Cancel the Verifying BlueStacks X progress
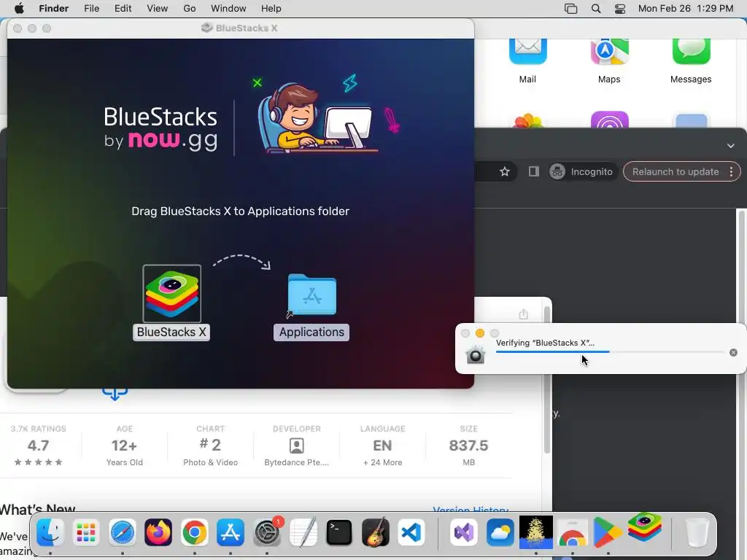Screen dimensions: 747x560 [x=733, y=352]
